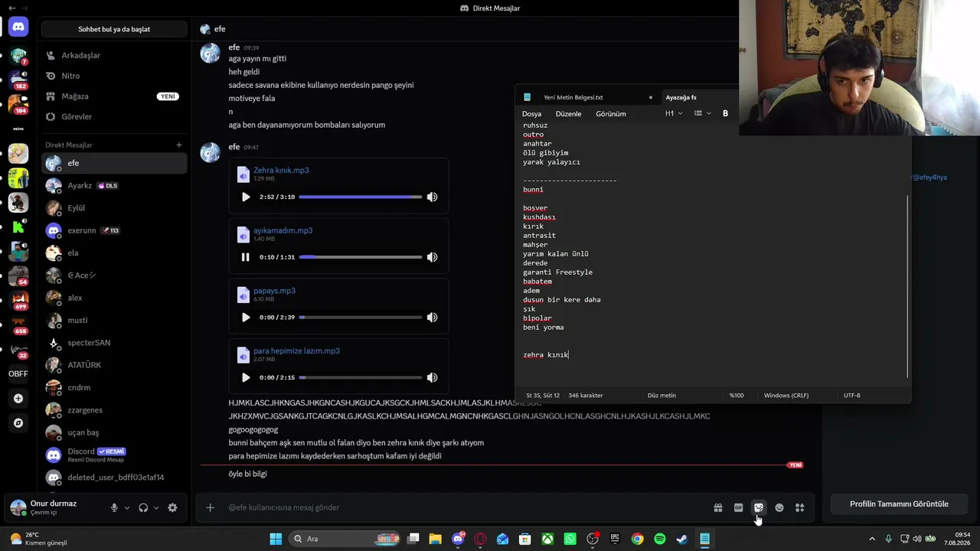This screenshot has height=551, width=980.
Task: Play para hepimize lazım.mp3 audio
Action: [x=246, y=377]
